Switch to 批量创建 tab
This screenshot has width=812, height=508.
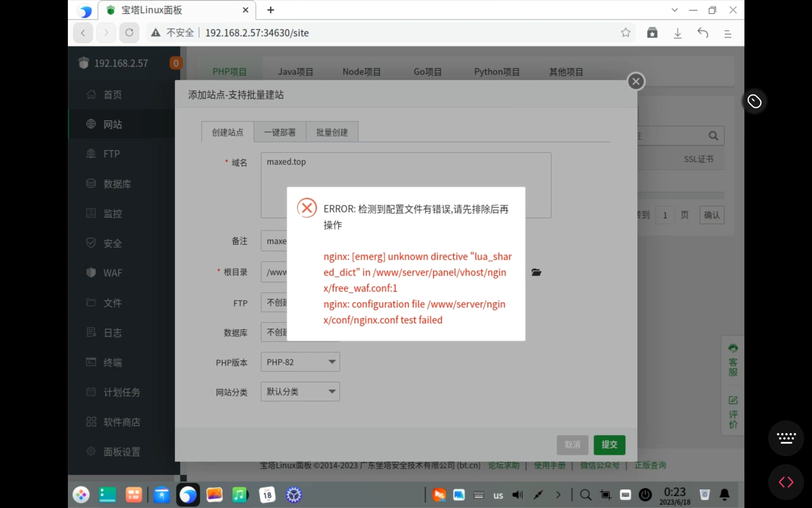coord(332,132)
